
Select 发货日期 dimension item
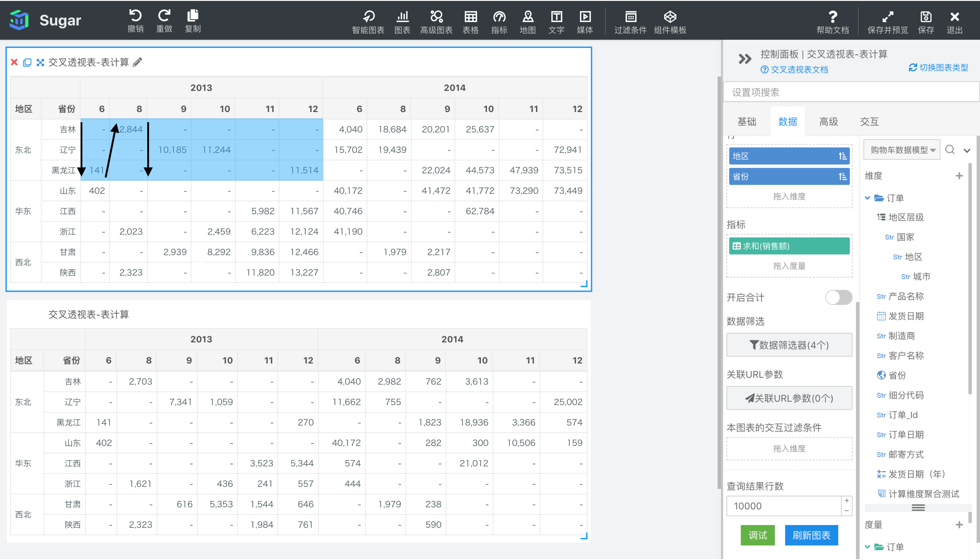coord(900,316)
